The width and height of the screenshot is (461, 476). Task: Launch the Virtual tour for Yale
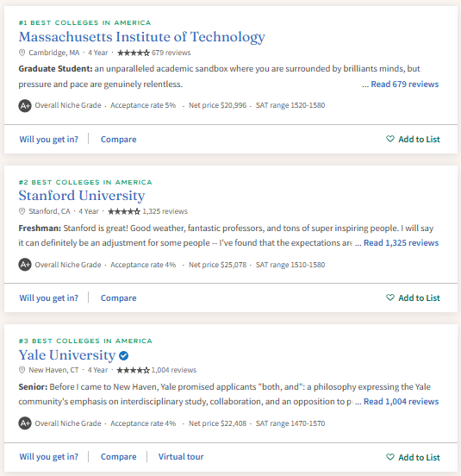(181, 457)
